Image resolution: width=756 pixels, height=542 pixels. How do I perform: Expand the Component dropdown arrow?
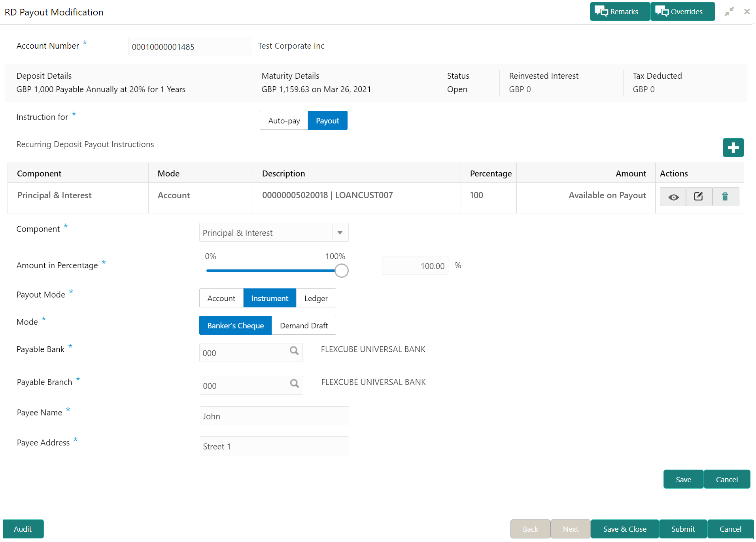pyautogui.click(x=340, y=233)
